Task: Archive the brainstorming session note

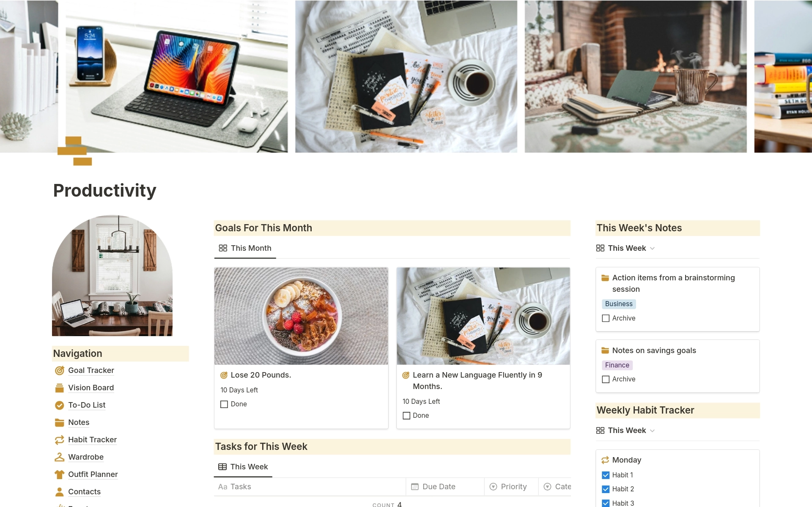Action: click(x=606, y=318)
